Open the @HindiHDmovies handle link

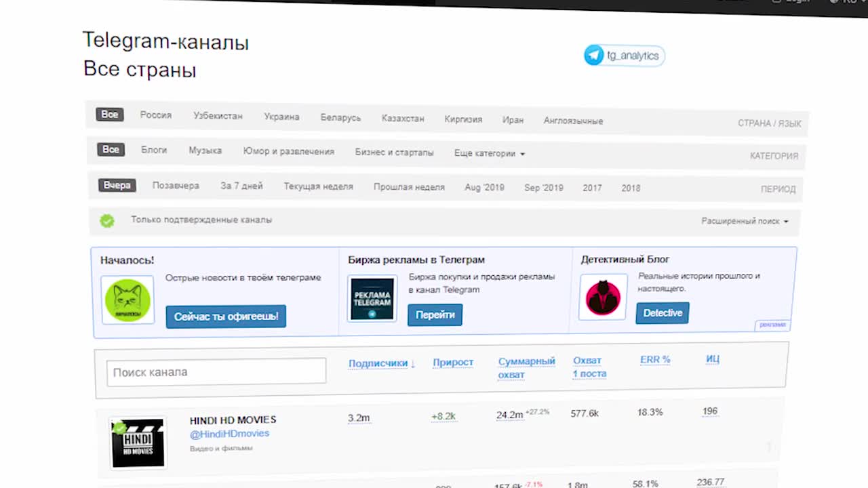229,434
